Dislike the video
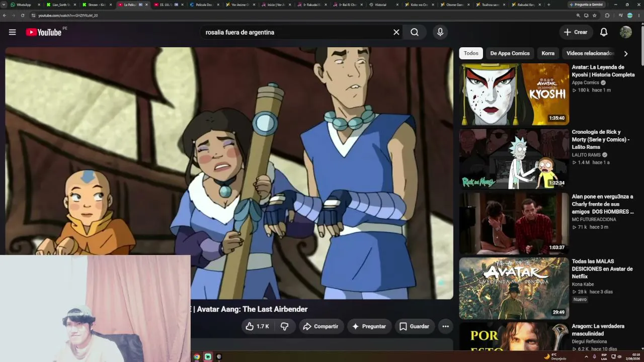The image size is (644, 362). 284,326
